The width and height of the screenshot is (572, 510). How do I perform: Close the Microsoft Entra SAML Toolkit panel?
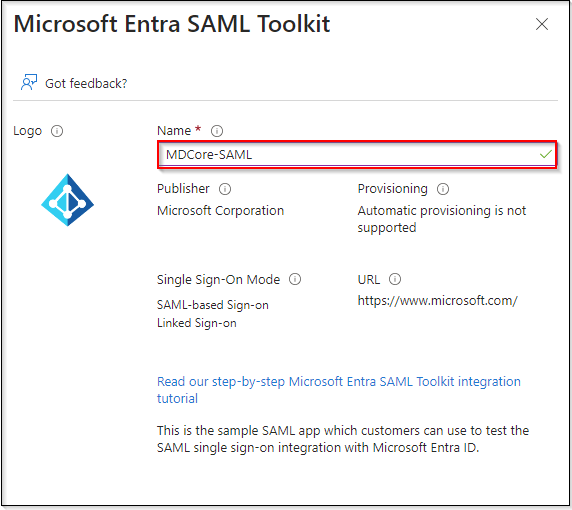(x=542, y=24)
